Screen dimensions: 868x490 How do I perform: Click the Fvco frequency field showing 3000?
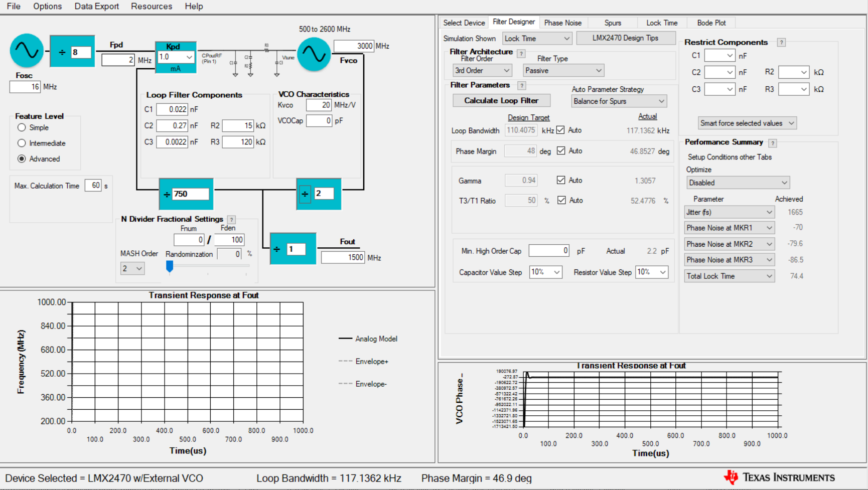coord(354,46)
